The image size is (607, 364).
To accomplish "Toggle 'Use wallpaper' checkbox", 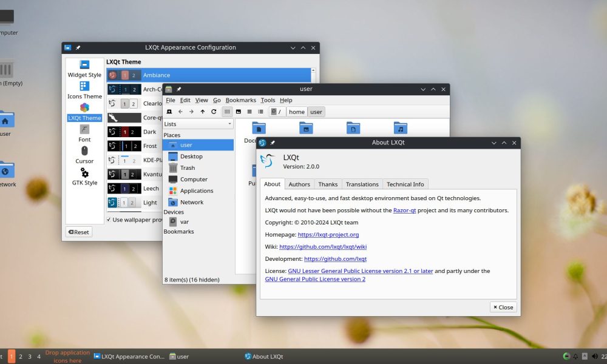I will click(x=109, y=220).
